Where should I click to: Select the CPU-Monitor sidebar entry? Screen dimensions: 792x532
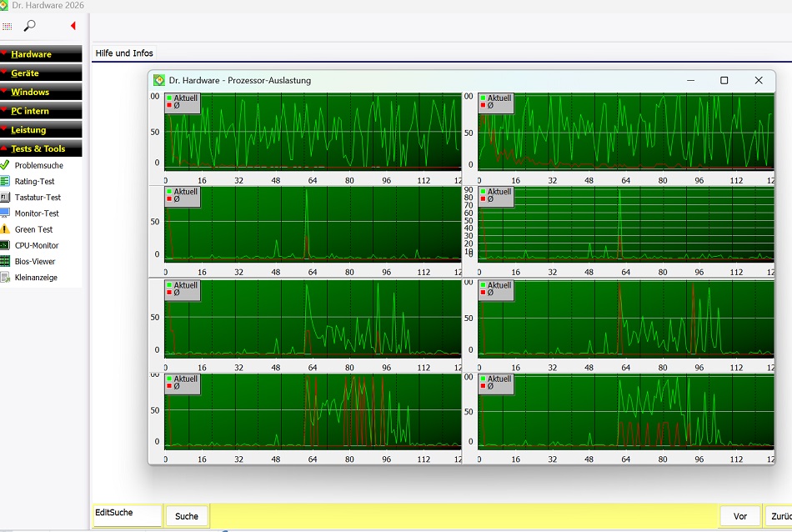37,245
